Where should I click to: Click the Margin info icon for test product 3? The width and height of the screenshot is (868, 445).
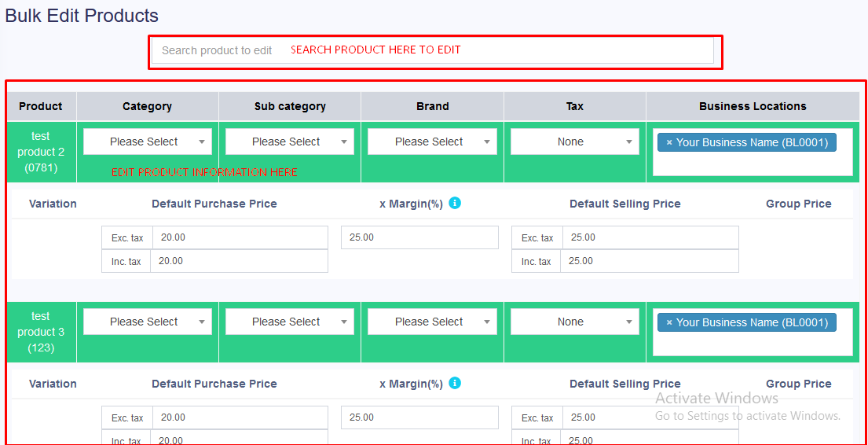click(x=455, y=383)
